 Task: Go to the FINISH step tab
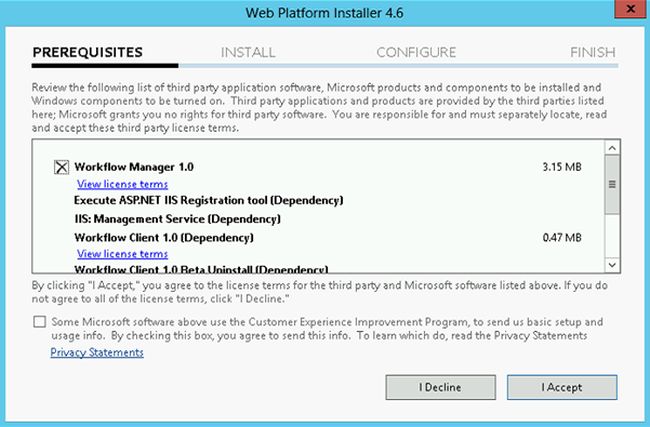click(x=592, y=52)
